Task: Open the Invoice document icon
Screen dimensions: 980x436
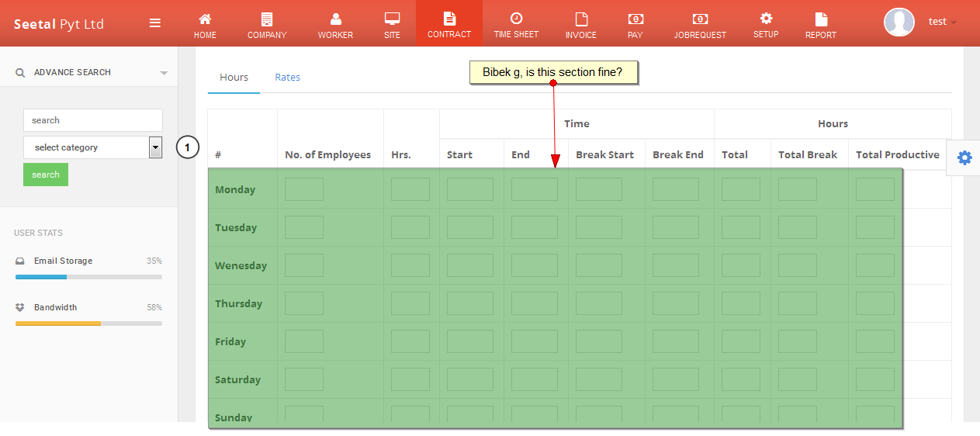Action: (x=580, y=19)
